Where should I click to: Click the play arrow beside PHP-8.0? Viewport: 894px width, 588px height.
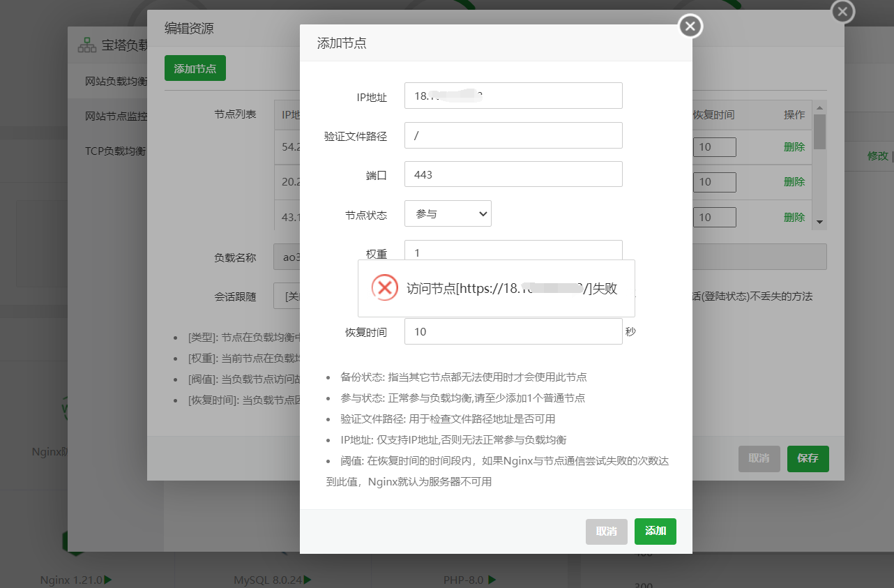coord(492,580)
